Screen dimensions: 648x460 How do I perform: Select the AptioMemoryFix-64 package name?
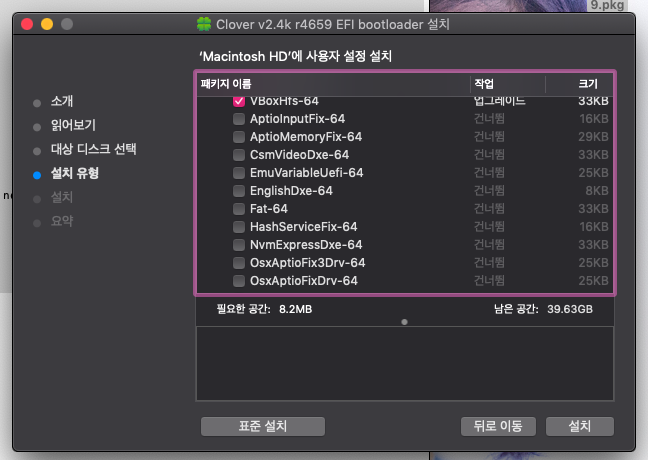click(306, 137)
